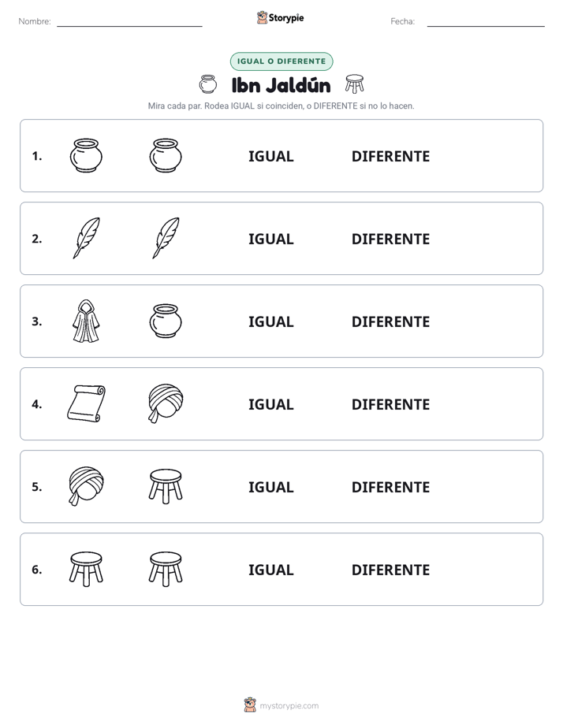563x728 pixels.
Task: Select DIFERENTE in row 4
Action: [x=390, y=404]
